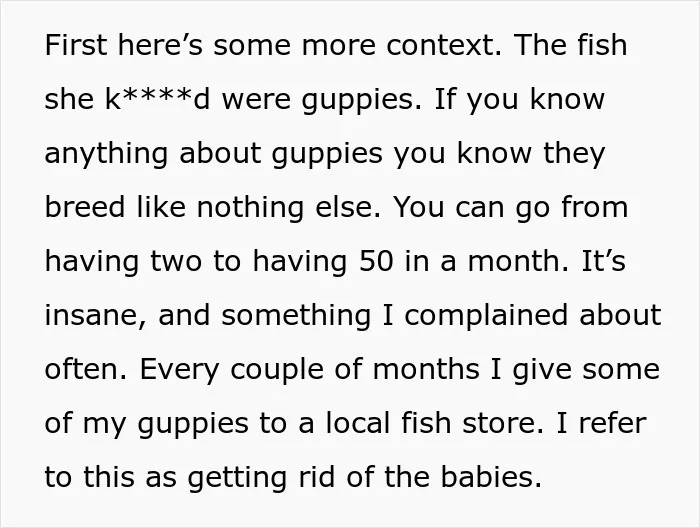Click the word "nothing" in fourth line
Image resolution: width=700 pixels, height=528 pixels.
coord(250,208)
